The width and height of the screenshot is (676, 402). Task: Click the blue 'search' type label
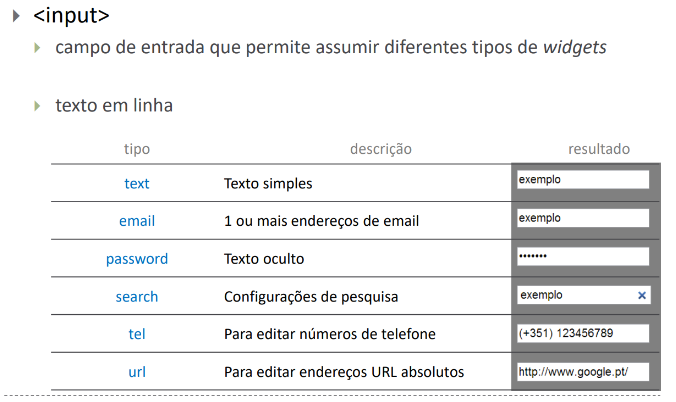137,297
